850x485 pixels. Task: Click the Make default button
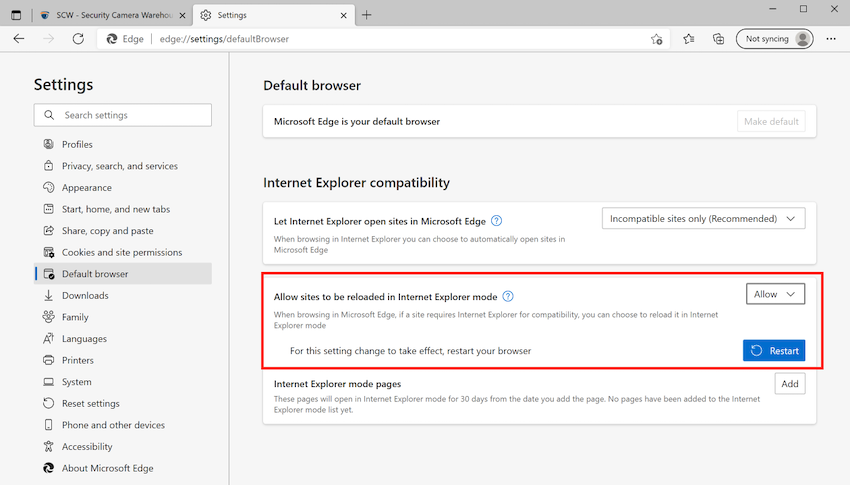pos(771,121)
